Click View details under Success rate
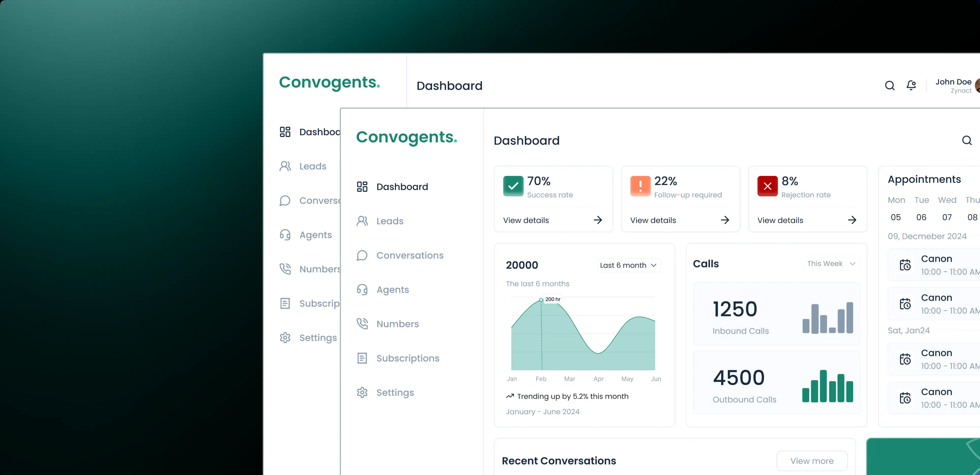 coord(526,220)
